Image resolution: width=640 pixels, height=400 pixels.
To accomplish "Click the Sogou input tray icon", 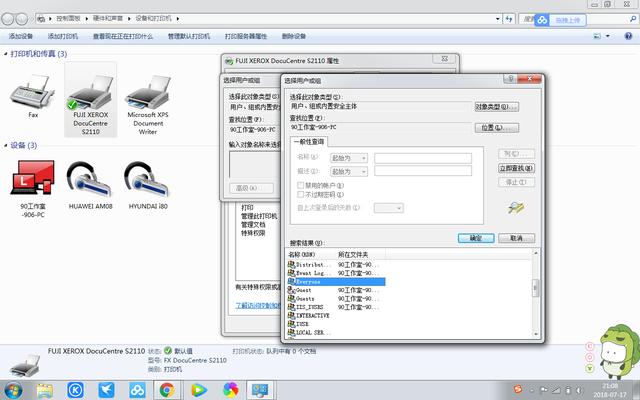I will coord(518,389).
